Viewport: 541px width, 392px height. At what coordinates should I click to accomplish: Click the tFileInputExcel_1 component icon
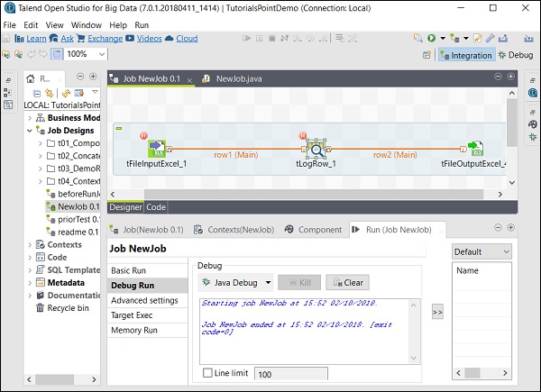157,149
